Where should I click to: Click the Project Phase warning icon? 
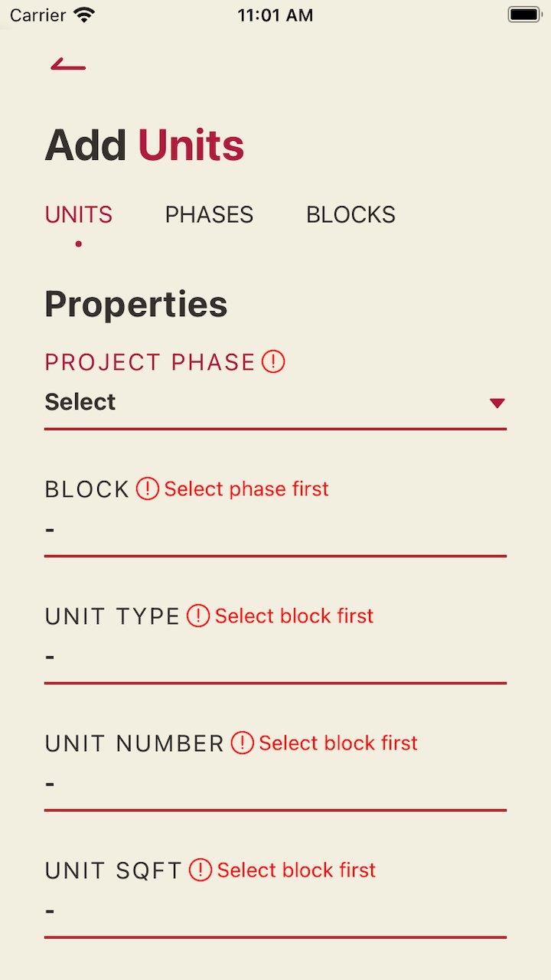[273, 361]
